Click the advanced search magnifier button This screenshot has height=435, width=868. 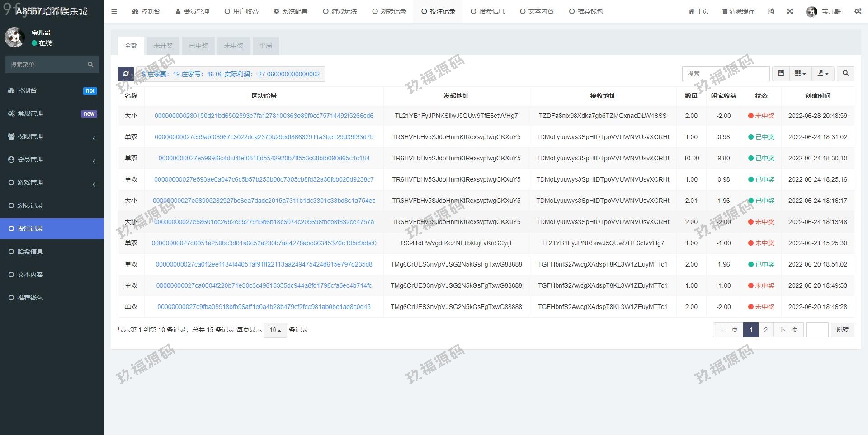[x=845, y=73]
